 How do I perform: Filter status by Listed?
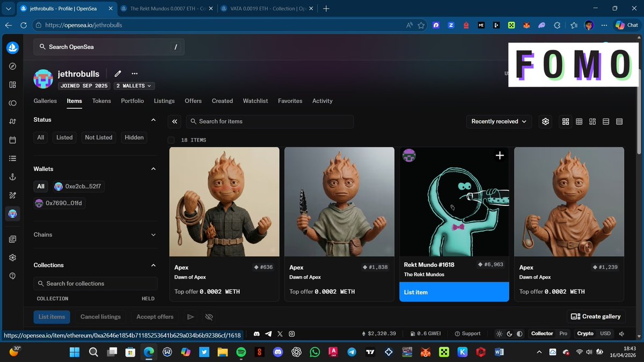pyautogui.click(x=64, y=137)
